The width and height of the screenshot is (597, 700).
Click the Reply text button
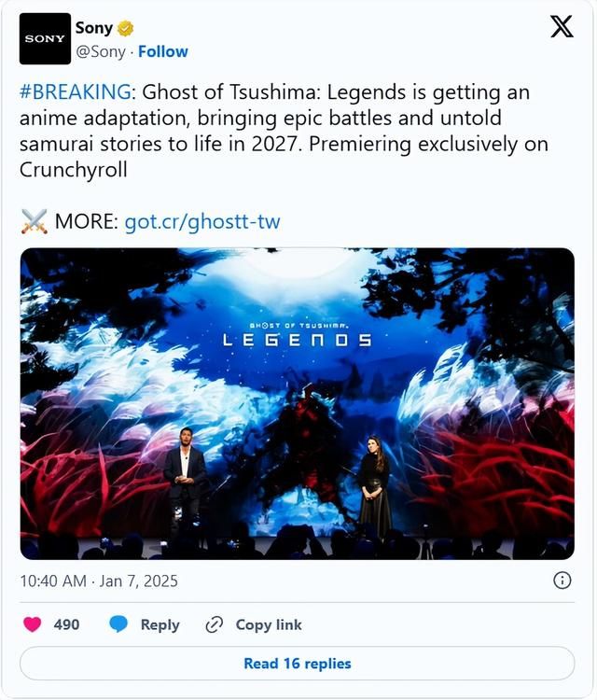[160, 625]
